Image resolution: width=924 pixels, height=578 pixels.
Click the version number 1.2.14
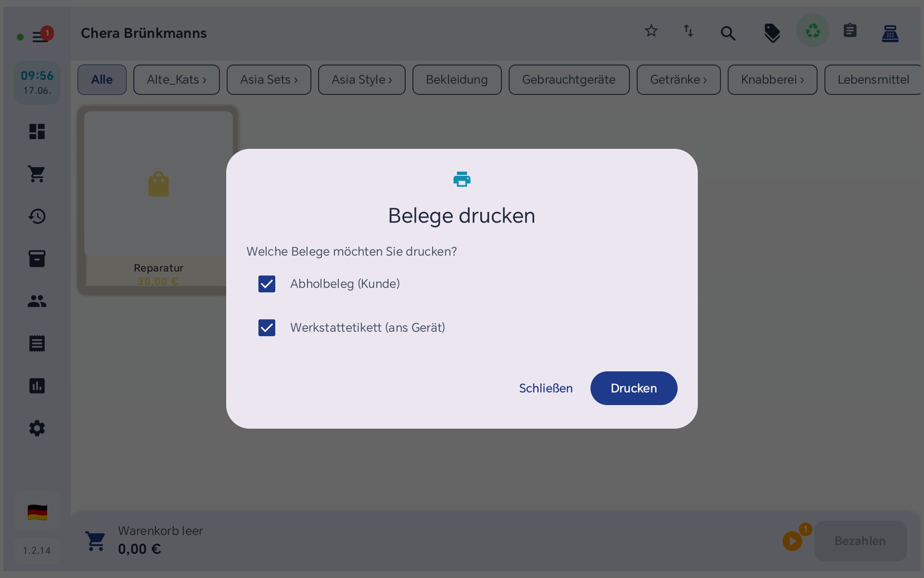[37, 551]
